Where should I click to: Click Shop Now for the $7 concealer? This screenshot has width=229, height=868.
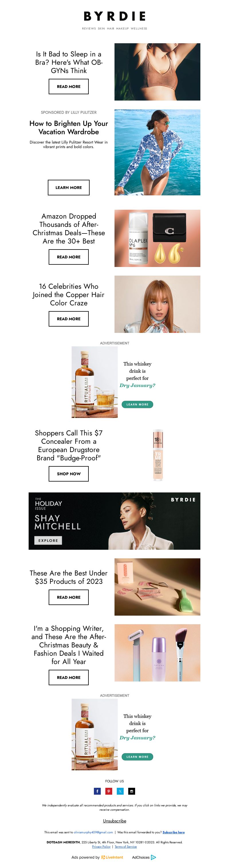(x=69, y=474)
